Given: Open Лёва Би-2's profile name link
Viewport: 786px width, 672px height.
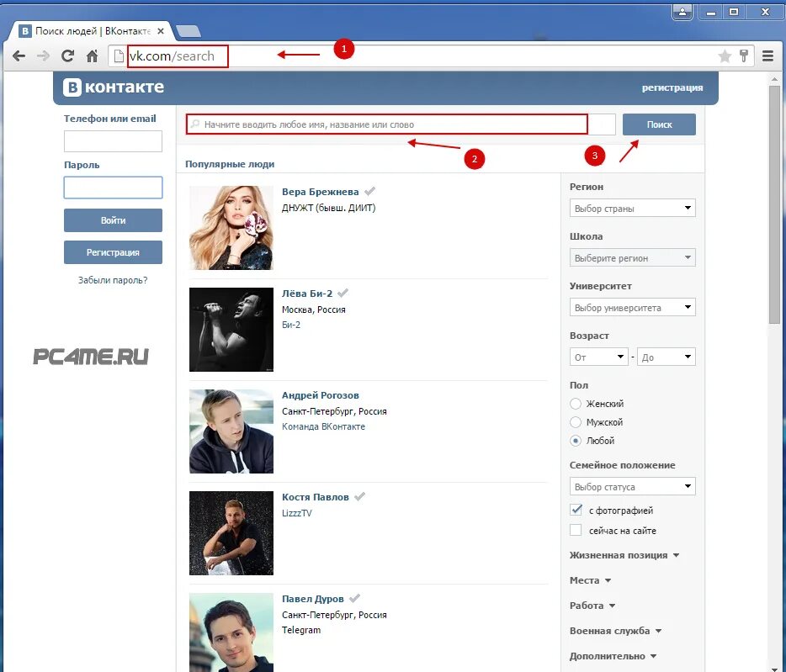Looking at the screenshot, I should coord(307,294).
